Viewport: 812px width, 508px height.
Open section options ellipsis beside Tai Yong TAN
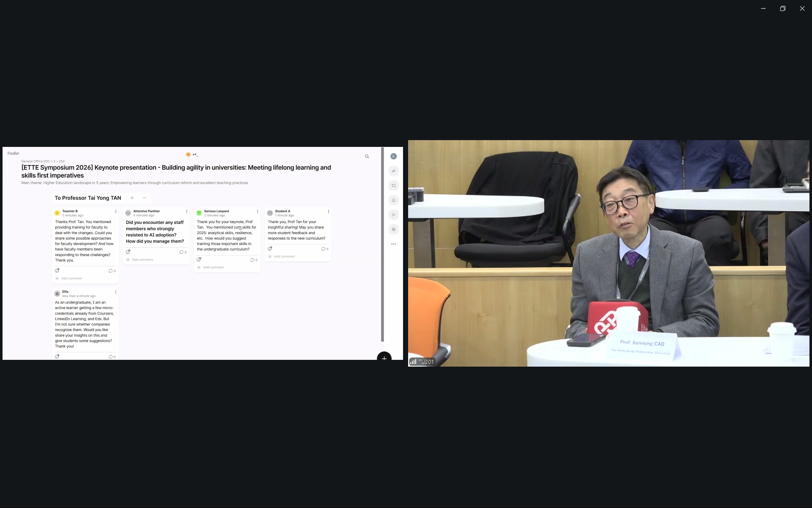pos(144,198)
